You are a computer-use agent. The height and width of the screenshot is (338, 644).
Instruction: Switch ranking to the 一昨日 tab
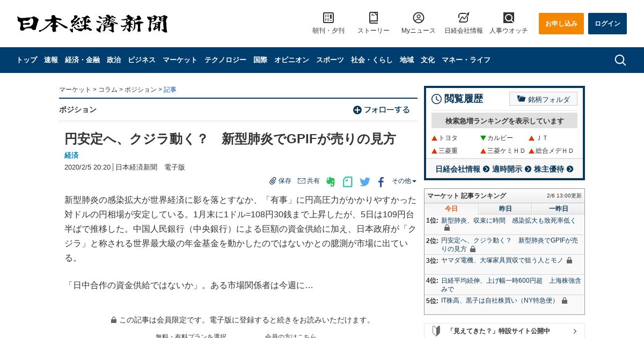tap(558, 209)
